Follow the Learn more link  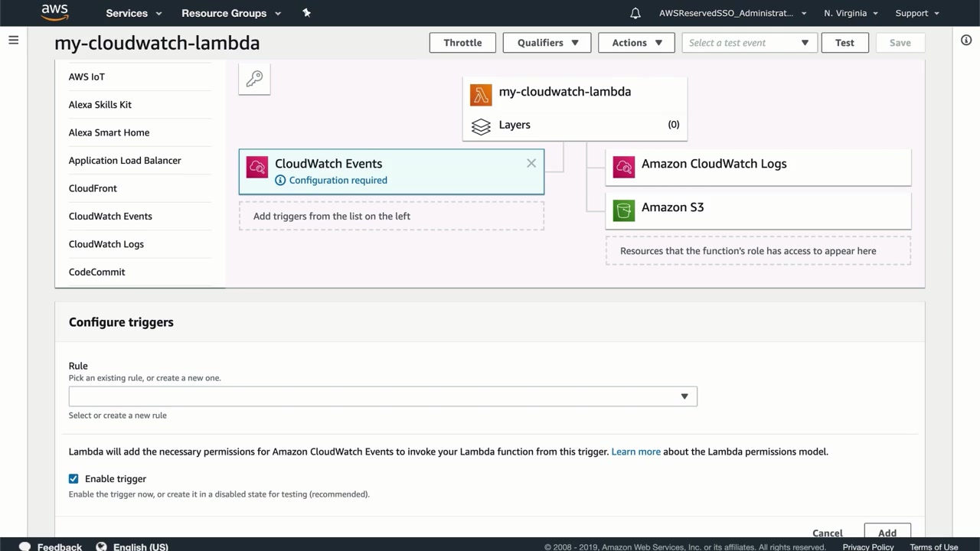635,452
